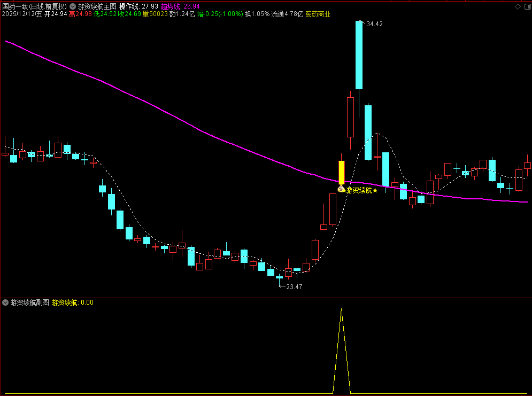Select the yellow signal candlestick
The image size is (532, 396).
tap(341, 173)
